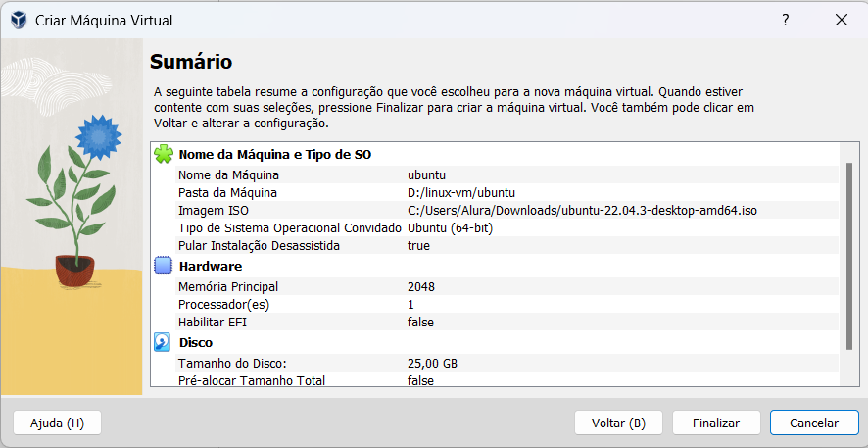Select the Tamanho do Disco row label
This screenshot has height=448, width=868.
232,364
